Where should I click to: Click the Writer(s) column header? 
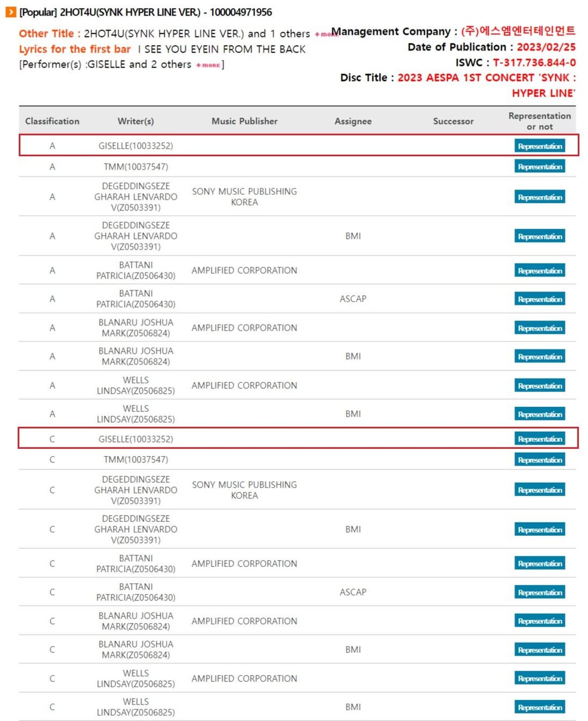coord(136,121)
